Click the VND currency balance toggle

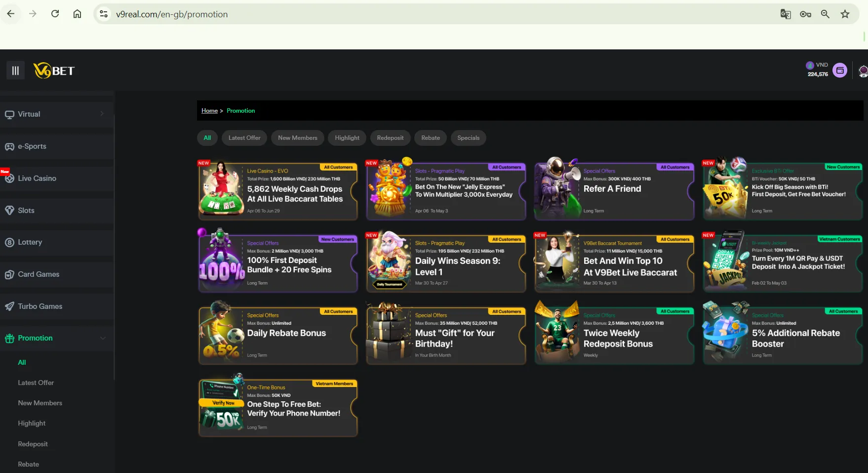(x=818, y=69)
